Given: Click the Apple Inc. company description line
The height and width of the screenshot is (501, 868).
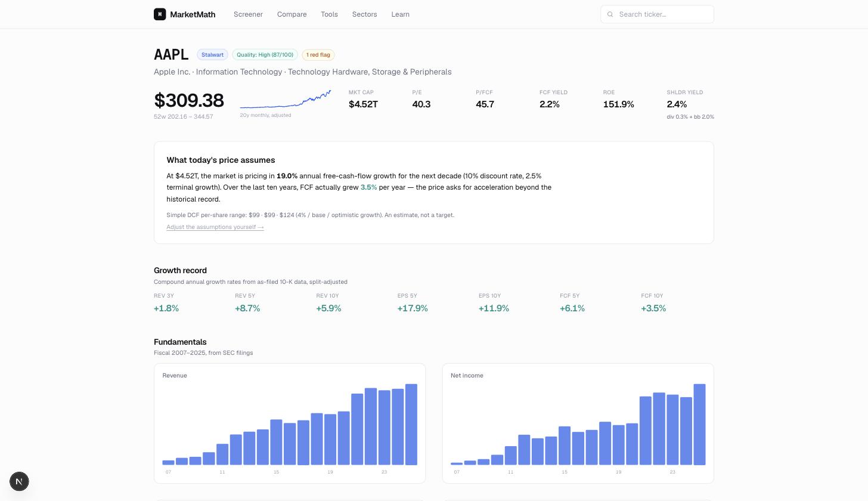Looking at the screenshot, I should coord(303,72).
